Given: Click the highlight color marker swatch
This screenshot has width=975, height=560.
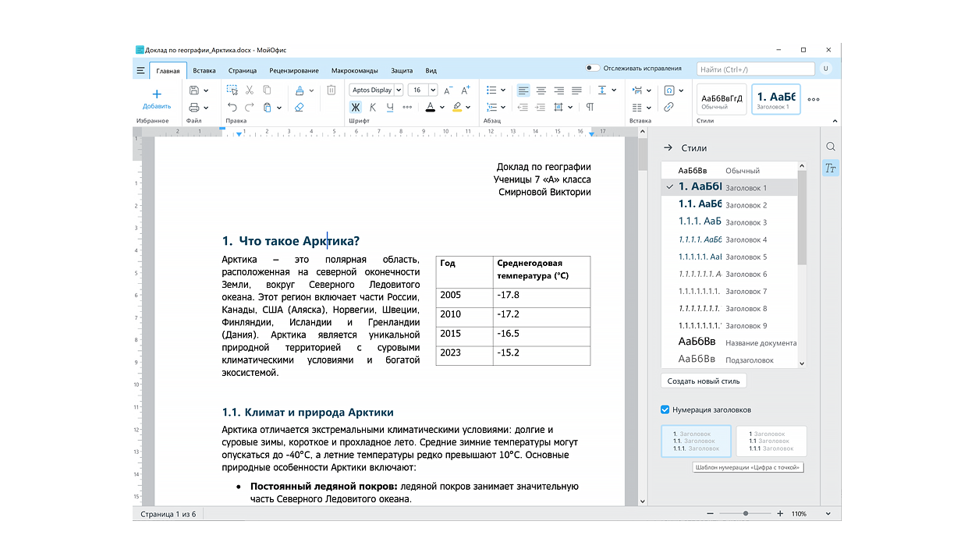Looking at the screenshot, I should click(x=457, y=107).
